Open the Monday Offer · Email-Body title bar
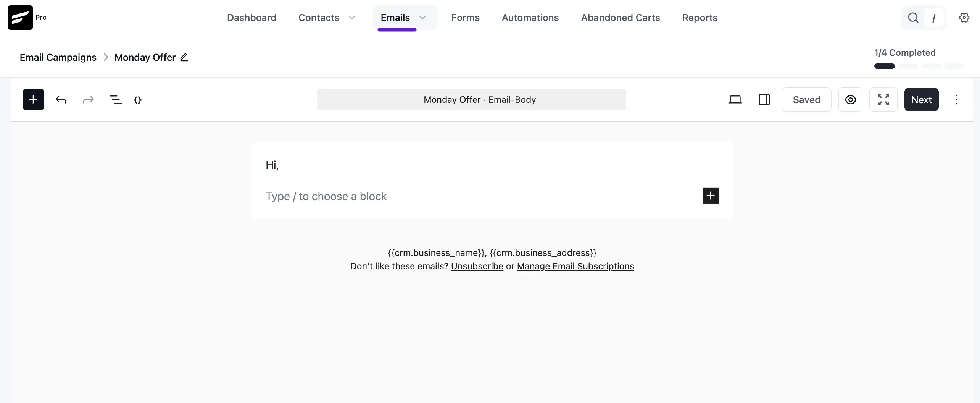 [471, 100]
